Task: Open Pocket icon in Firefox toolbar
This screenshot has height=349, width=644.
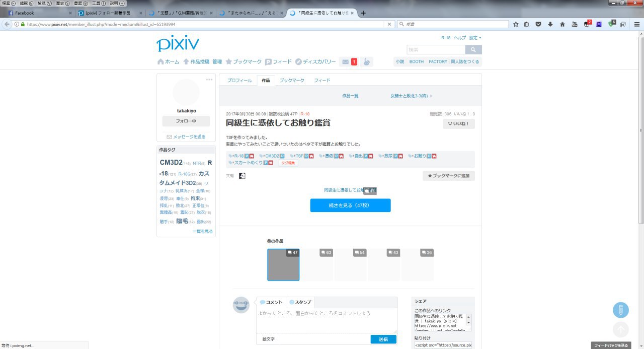Action: [538, 24]
